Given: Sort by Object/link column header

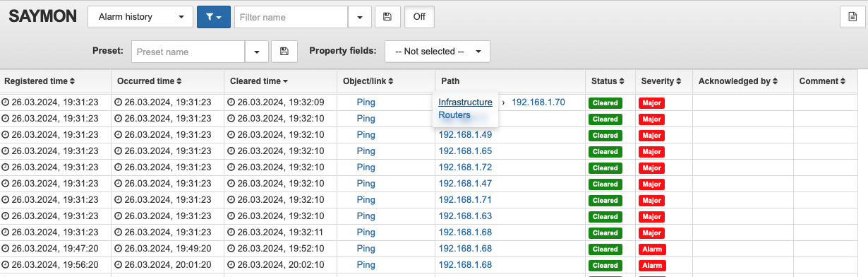Looking at the screenshot, I should (x=368, y=81).
